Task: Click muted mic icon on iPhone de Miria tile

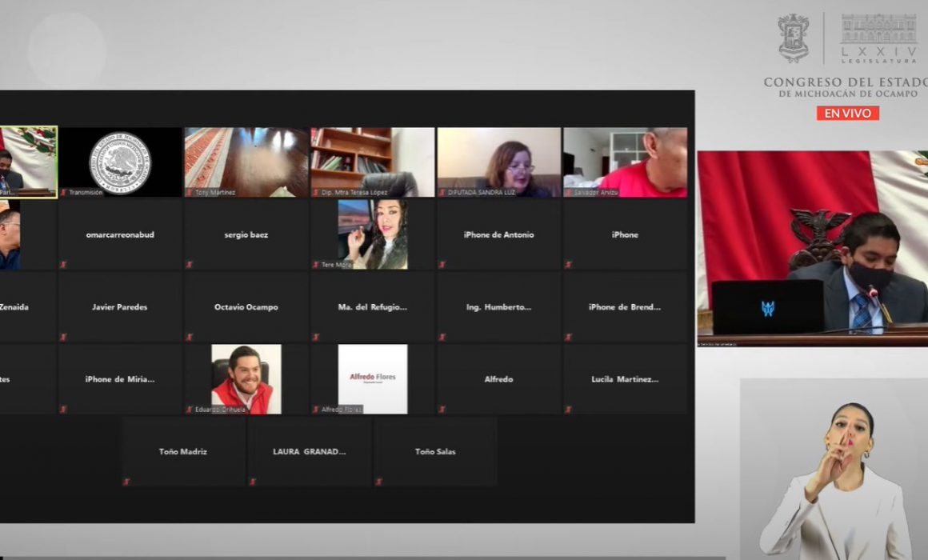Action: pyautogui.click(x=63, y=409)
